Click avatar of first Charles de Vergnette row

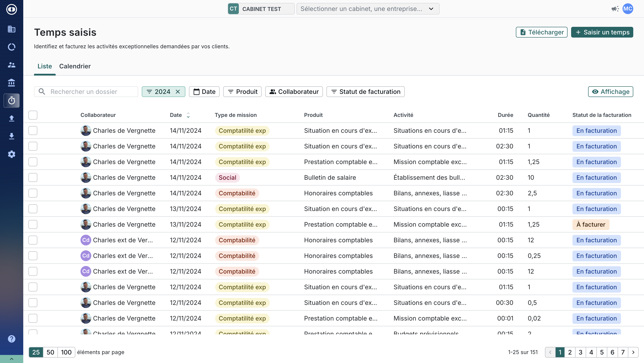coord(86,131)
